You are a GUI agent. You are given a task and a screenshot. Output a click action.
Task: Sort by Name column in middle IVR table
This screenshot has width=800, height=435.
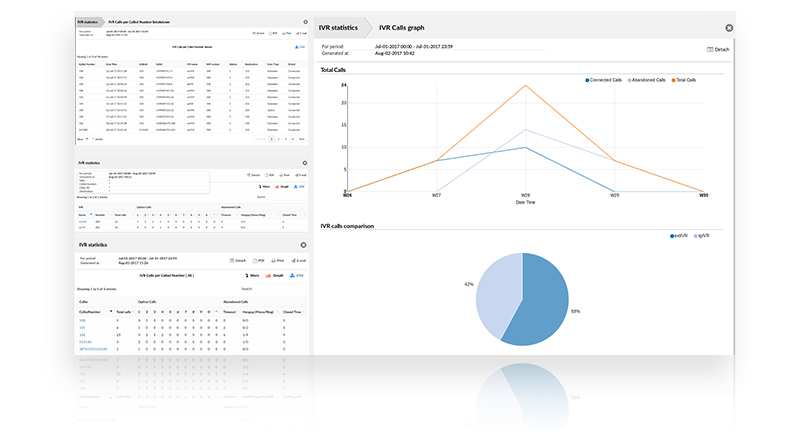pyautogui.click(x=84, y=215)
